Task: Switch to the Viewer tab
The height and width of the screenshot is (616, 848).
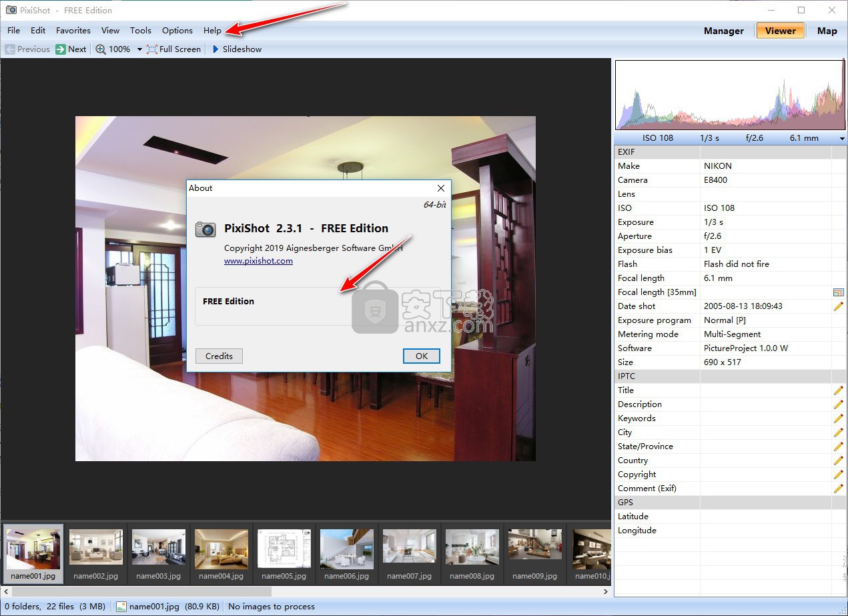Action: click(x=780, y=31)
